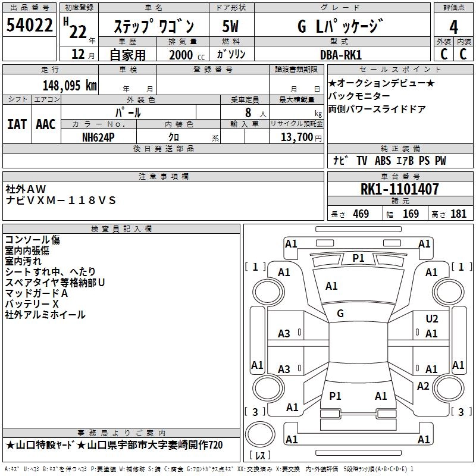Select inspector note バッテリーX
Image resolution: width=476 pixels, height=476 pixels.
(32, 304)
